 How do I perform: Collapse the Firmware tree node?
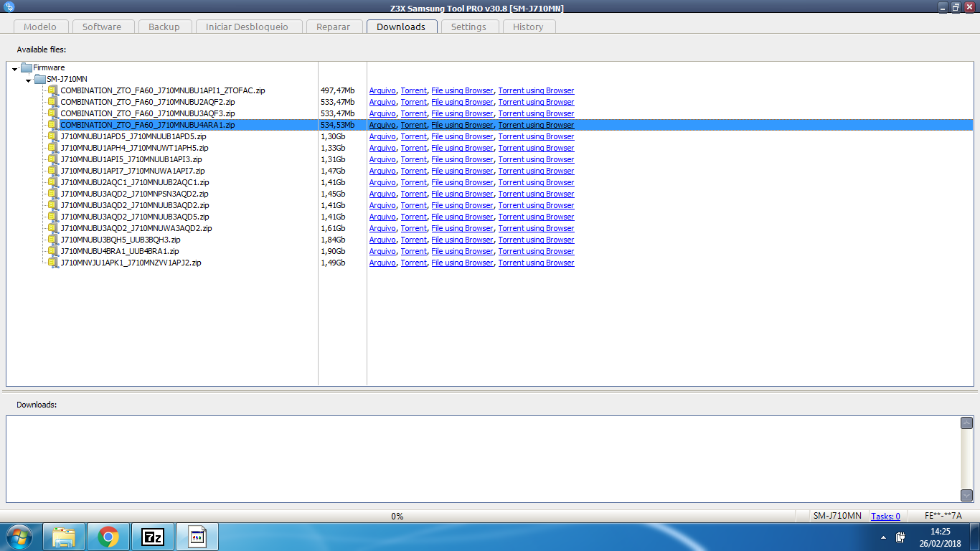(x=15, y=68)
